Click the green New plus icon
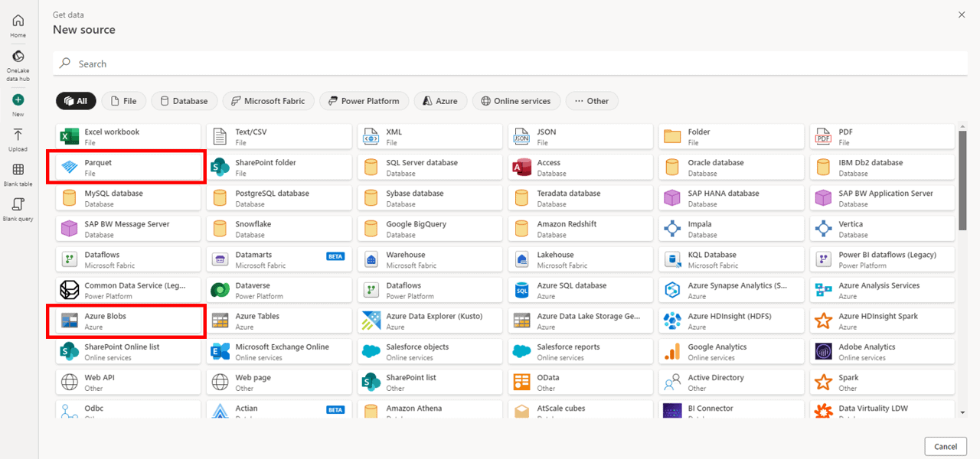Screen dimensions: 980x459 tap(18, 100)
